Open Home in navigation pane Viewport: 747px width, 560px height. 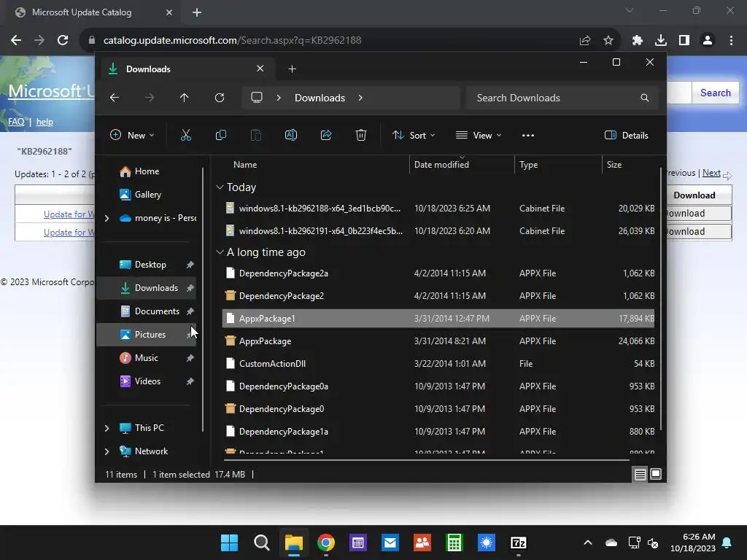pyautogui.click(x=147, y=171)
